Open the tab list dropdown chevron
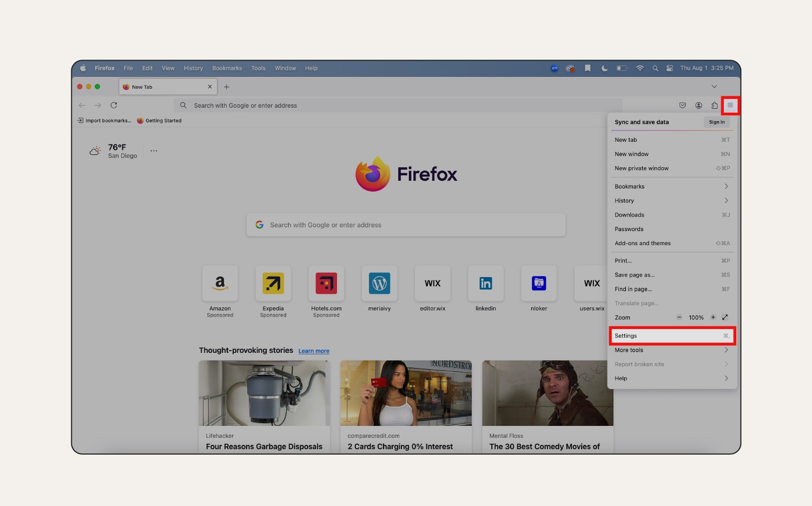 pyautogui.click(x=714, y=86)
